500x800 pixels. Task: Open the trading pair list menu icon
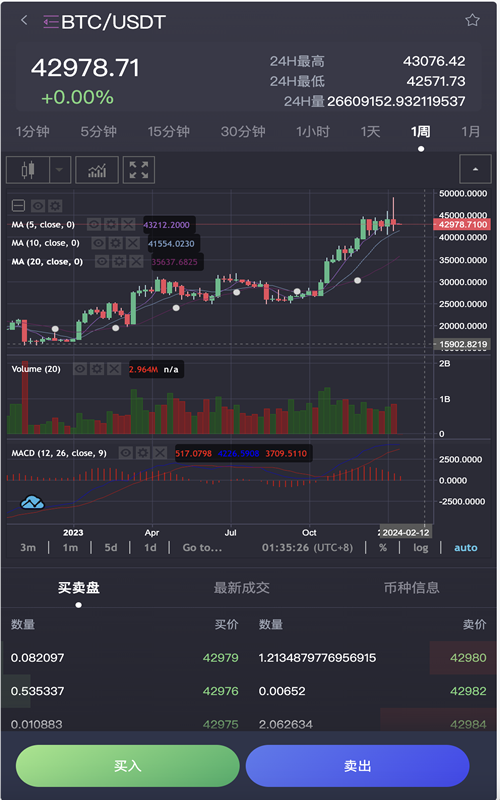51,22
